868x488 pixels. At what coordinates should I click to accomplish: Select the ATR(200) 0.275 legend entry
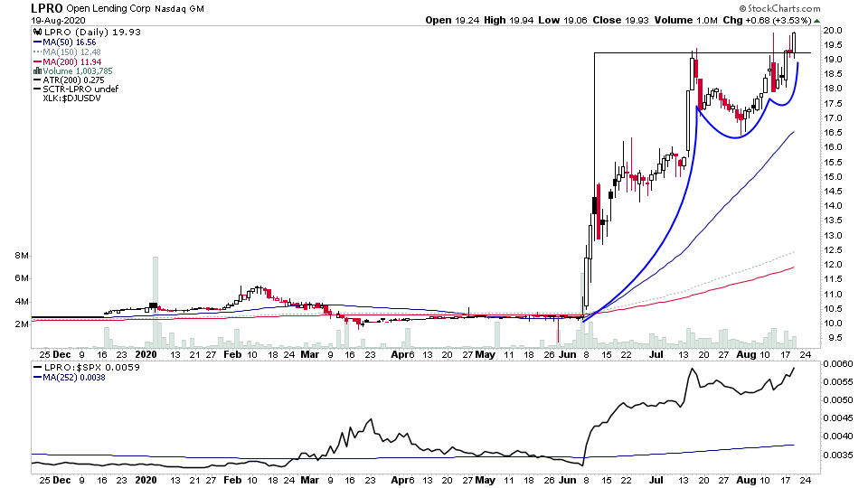point(73,80)
